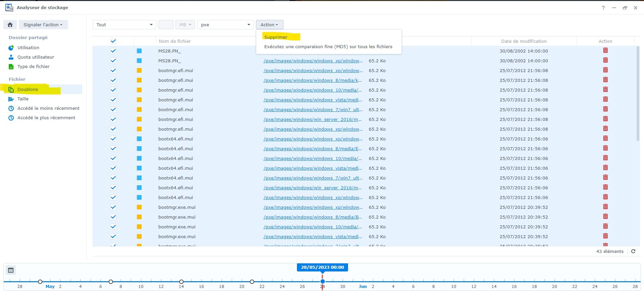
Task: Delete bootmgr.efi.mui in windows_8 via trash icon
Action: 605,80
